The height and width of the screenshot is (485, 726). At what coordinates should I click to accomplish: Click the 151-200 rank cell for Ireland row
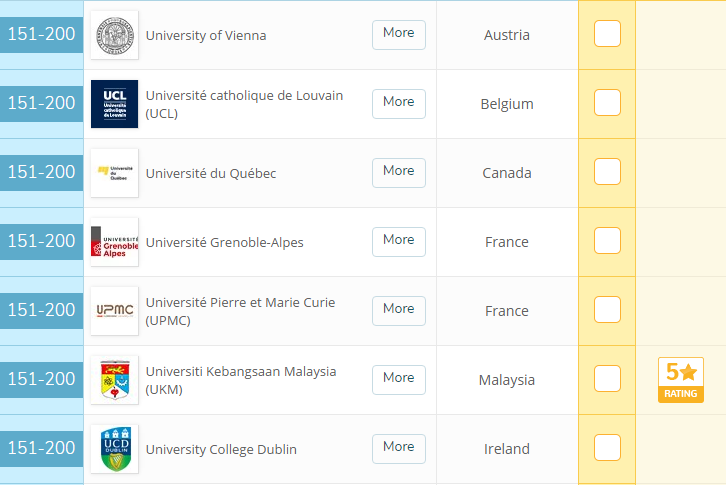point(42,448)
